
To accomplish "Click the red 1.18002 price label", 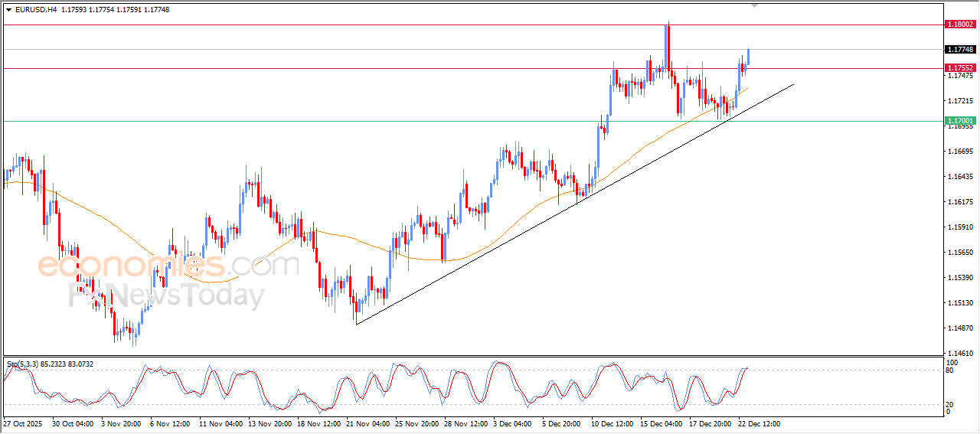I will (x=960, y=24).
